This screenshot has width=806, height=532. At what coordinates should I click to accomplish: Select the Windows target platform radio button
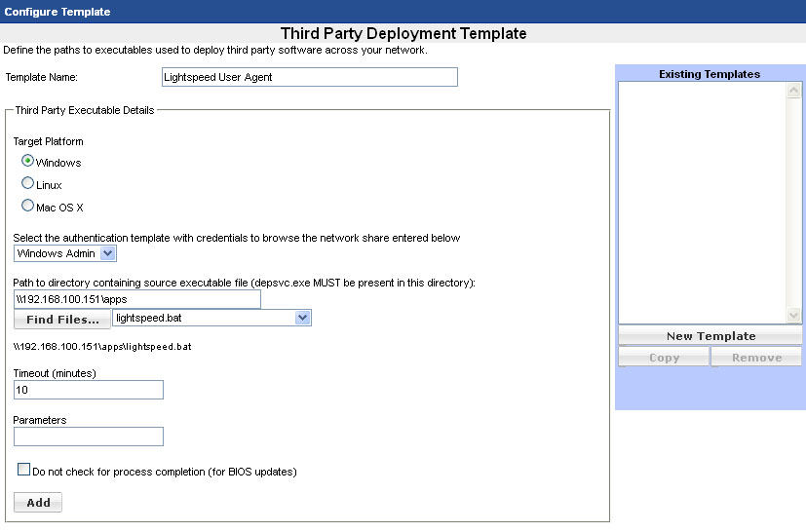(28, 162)
